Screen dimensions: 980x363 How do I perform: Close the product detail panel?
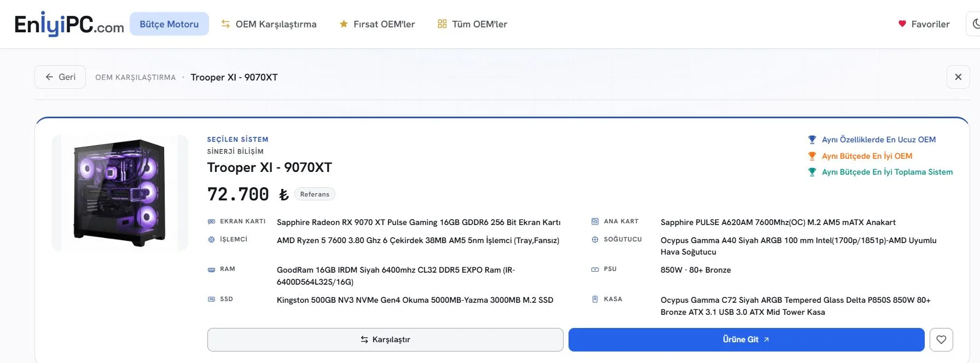coord(958,77)
